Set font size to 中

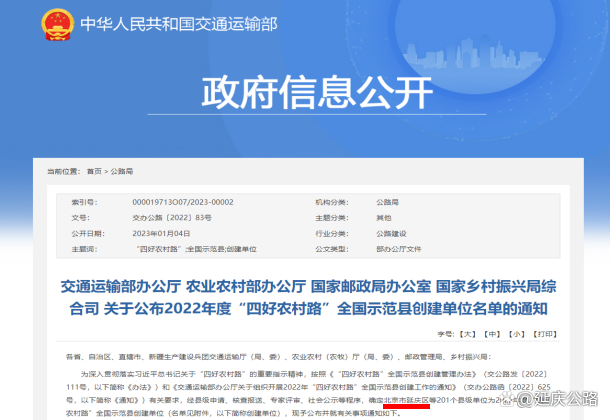pyautogui.click(x=492, y=334)
